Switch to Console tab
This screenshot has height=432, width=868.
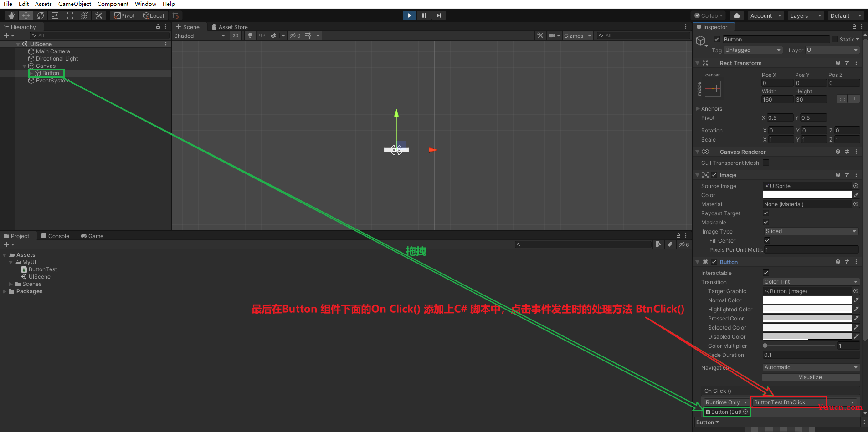coord(55,236)
